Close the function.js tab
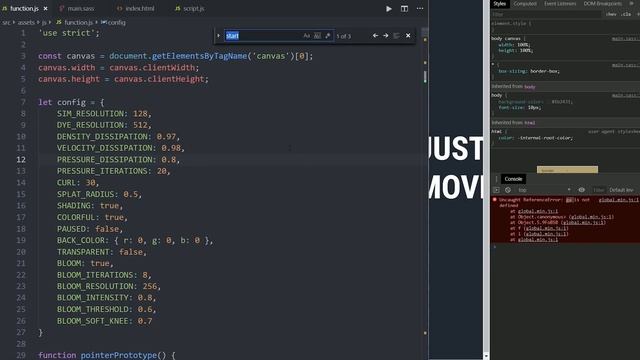Image resolution: width=640 pixels, height=360 pixels. coord(45,9)
